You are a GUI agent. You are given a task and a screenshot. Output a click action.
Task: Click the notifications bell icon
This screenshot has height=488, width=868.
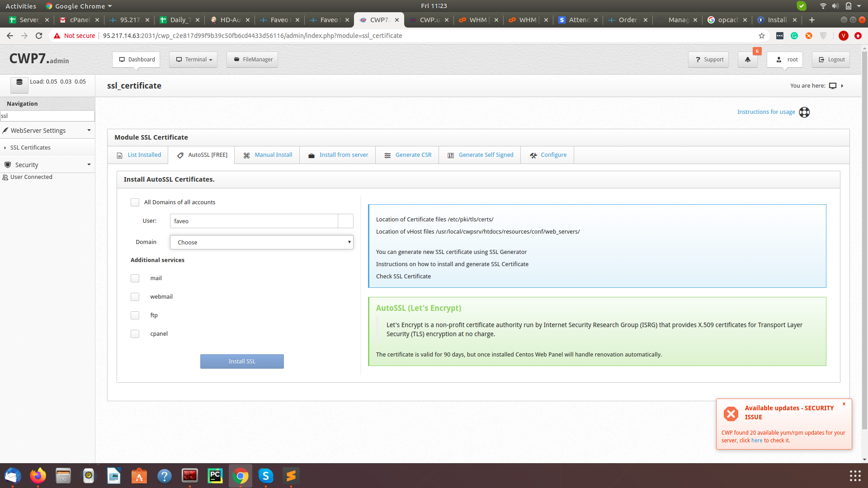click(x=747, y=60)
